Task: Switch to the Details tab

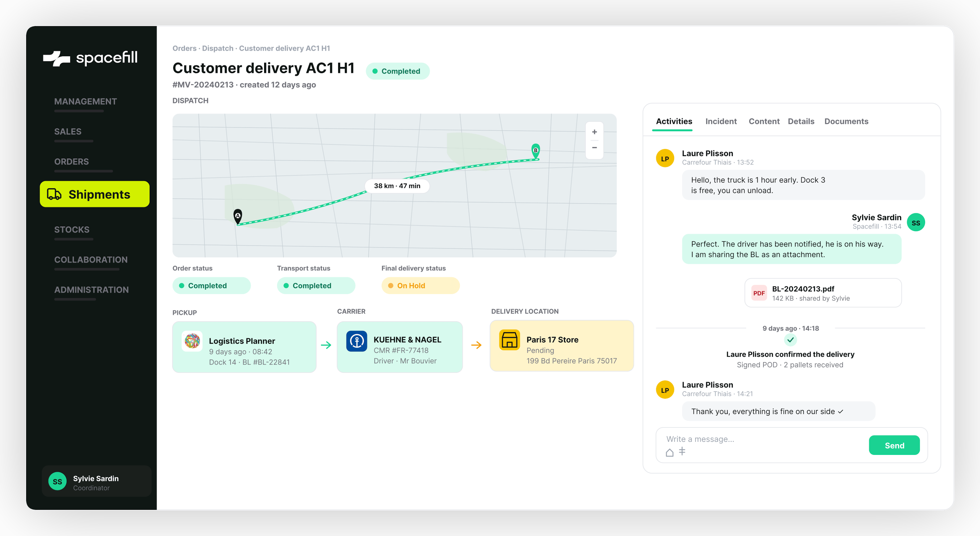Action: [x=801, y=121]
